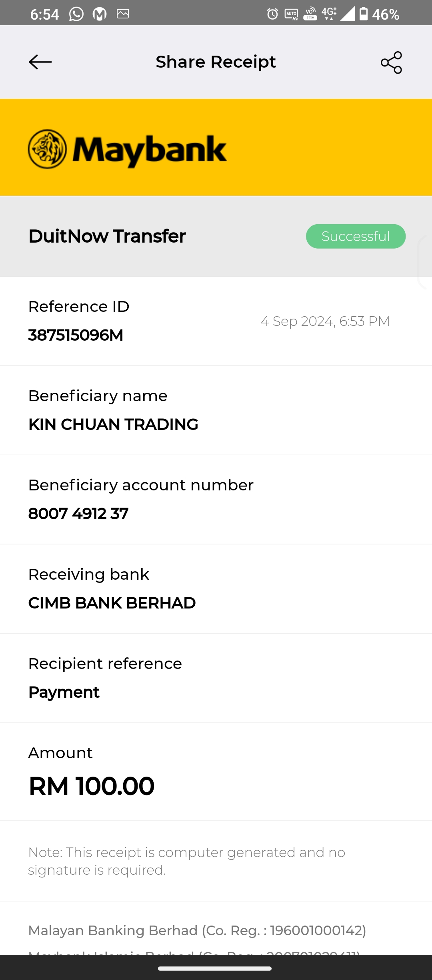
Task: Tap the Successful status badge
Action: point(356,236)
